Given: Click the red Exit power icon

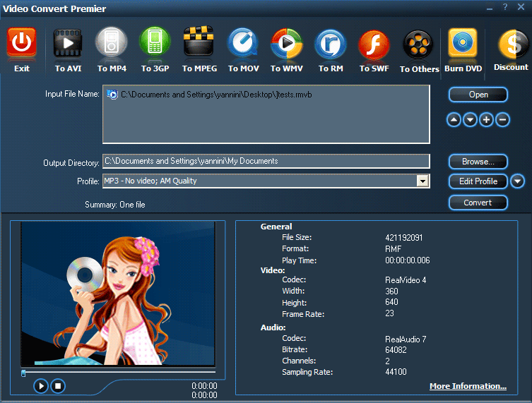Looking at the screenshot, I should click(x=22, y=42).
